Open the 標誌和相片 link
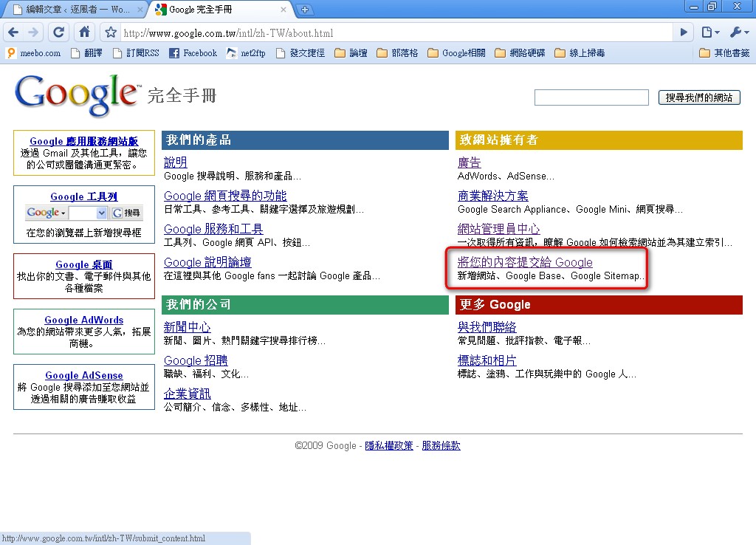756x545 pixels. click(487, 361)
